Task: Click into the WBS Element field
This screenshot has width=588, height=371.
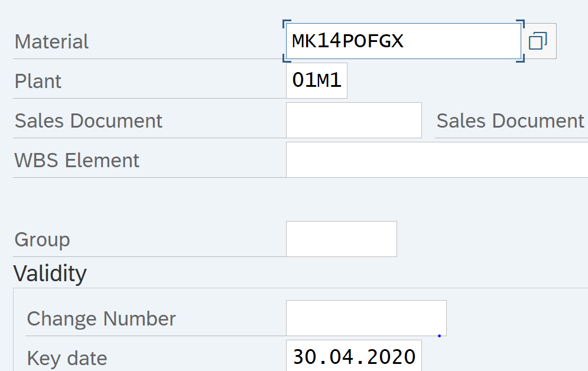Action: point(436,160)
